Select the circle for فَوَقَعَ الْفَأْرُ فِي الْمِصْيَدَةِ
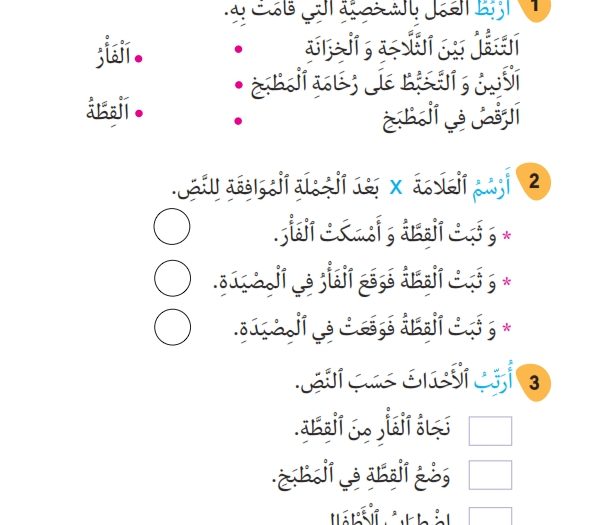This screenshot has height=525, width=595. [172, 278]
